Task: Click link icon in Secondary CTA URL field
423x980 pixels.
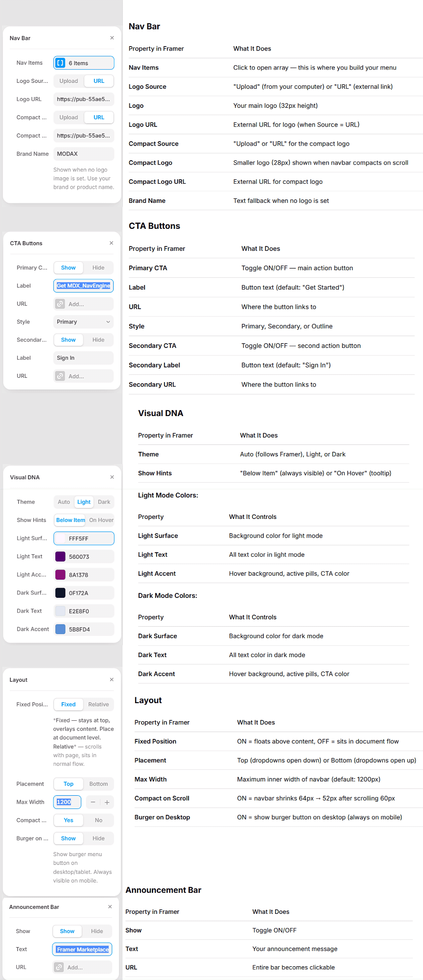Action: 60,376
